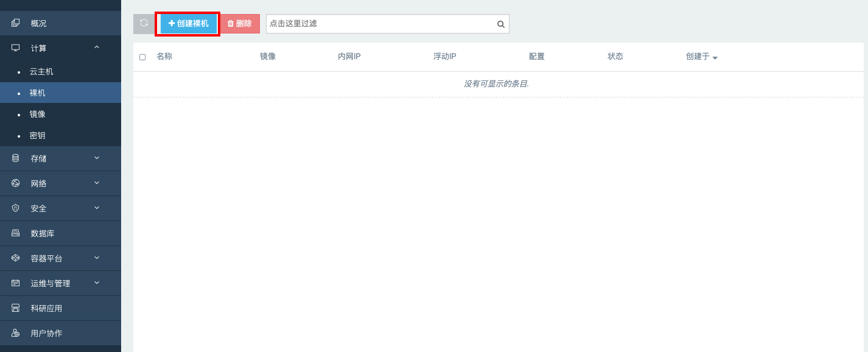Open 用户协作 in the sidebar

tap(60, 333)
